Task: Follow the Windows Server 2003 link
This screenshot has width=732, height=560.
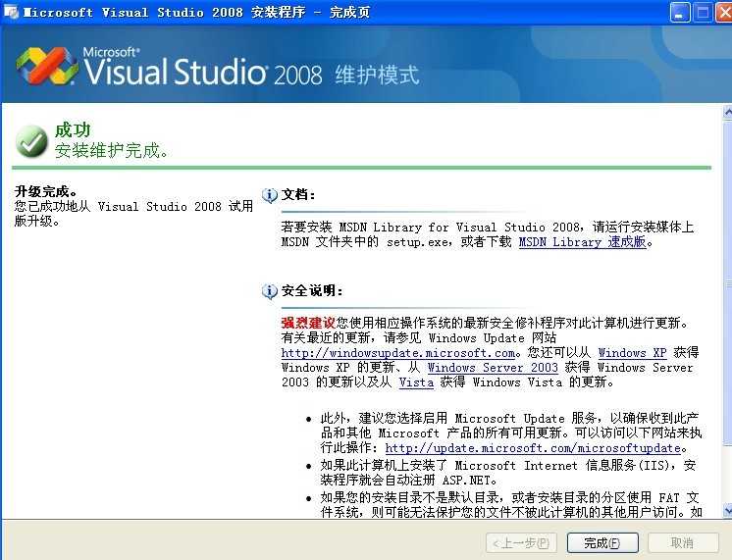Action: [x=493, y=368]
